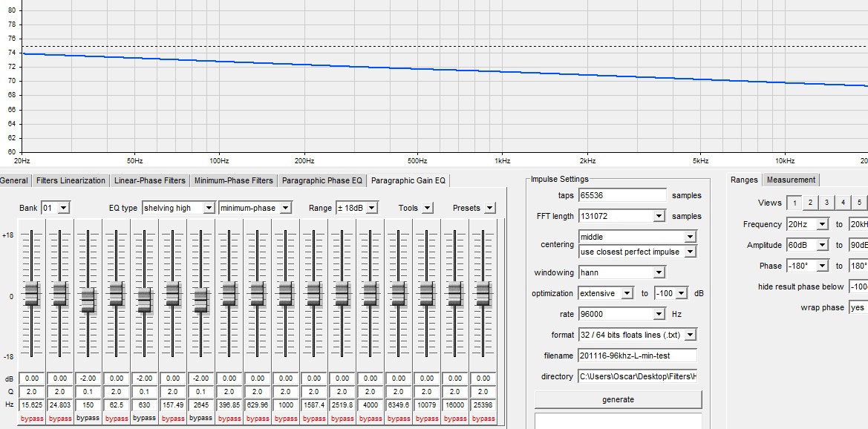The image size is (868, 429).
Task: Open the Bank 01 dropdown
Action: 63,209
